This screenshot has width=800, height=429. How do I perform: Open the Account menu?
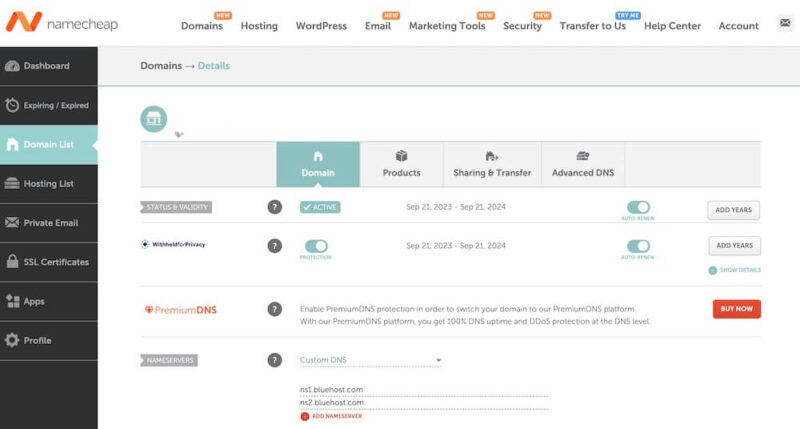(x=739, y=26)
